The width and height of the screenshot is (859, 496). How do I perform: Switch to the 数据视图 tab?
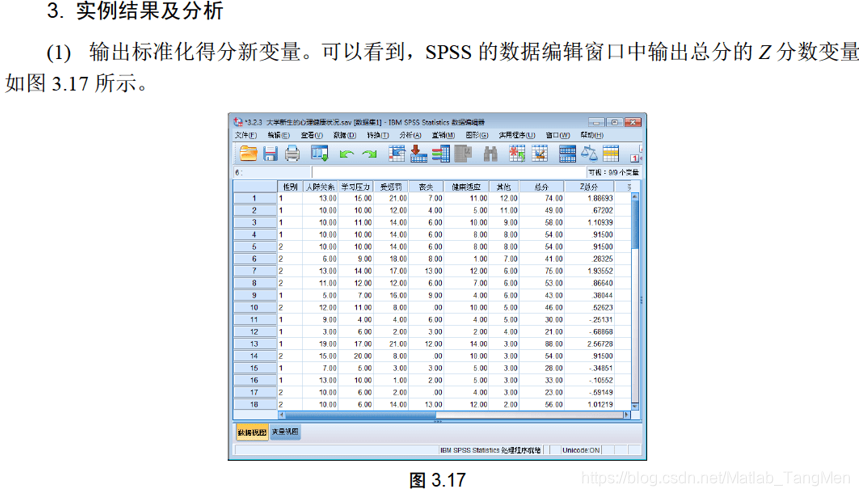(252, 432)
